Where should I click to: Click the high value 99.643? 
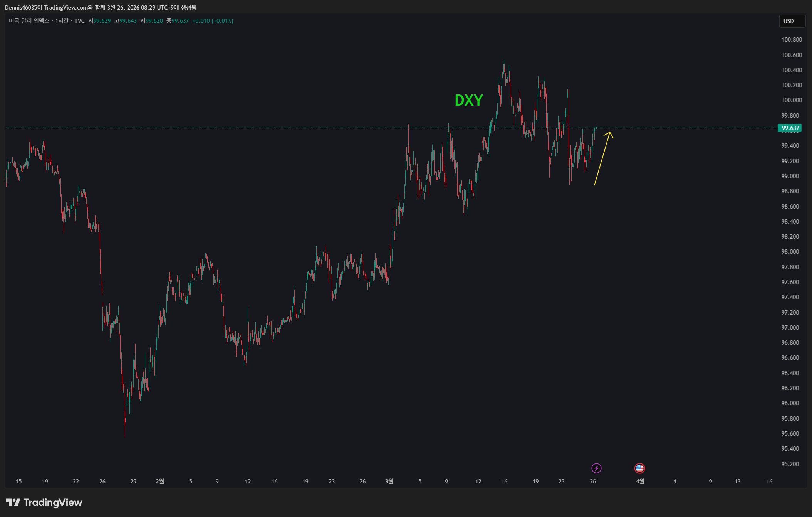128,21
